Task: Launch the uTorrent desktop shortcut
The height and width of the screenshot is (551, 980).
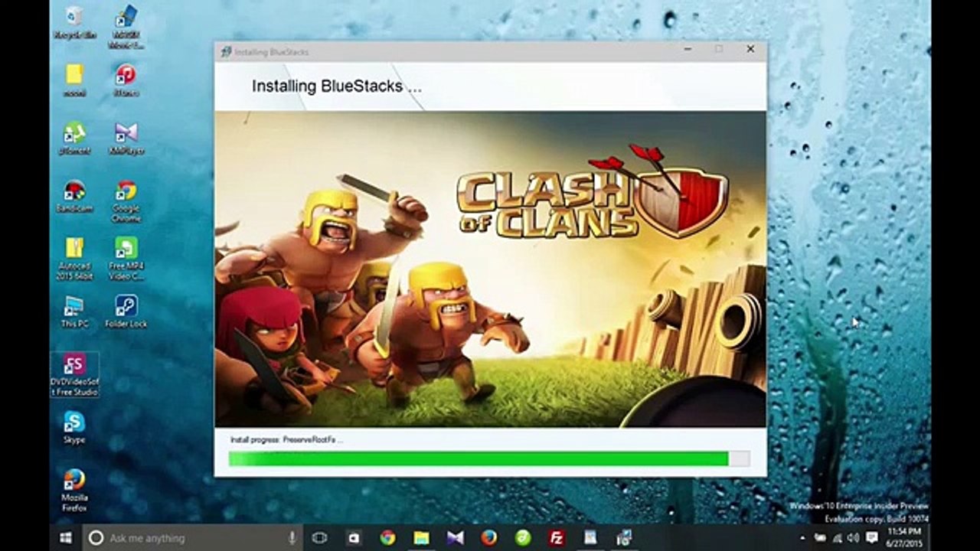Action: click(x=74, y=138)
